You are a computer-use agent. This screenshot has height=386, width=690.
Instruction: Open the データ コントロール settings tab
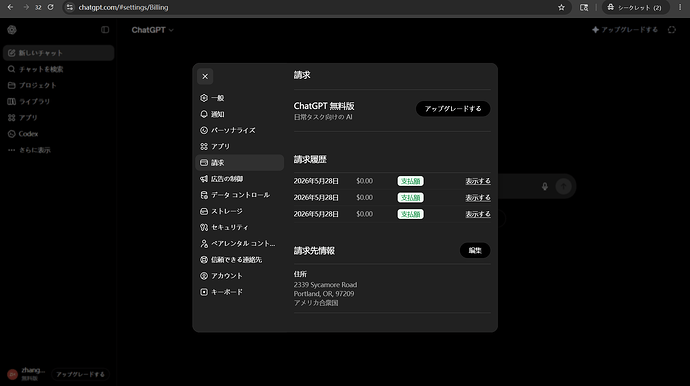click(x=239, y=195)
